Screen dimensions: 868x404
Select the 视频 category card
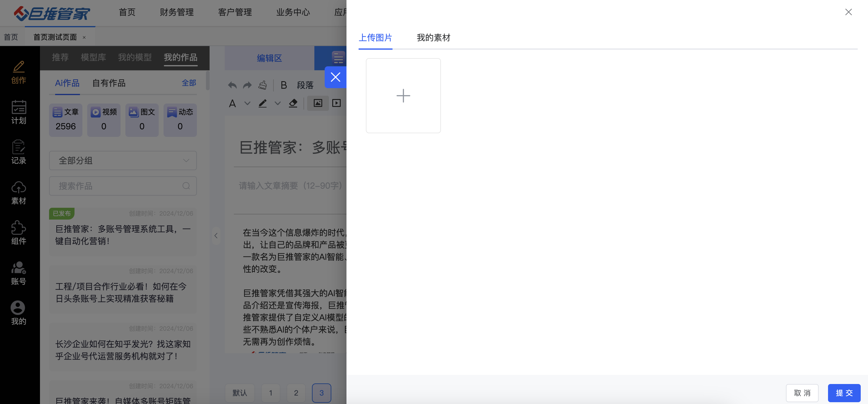tap(104, 120)
